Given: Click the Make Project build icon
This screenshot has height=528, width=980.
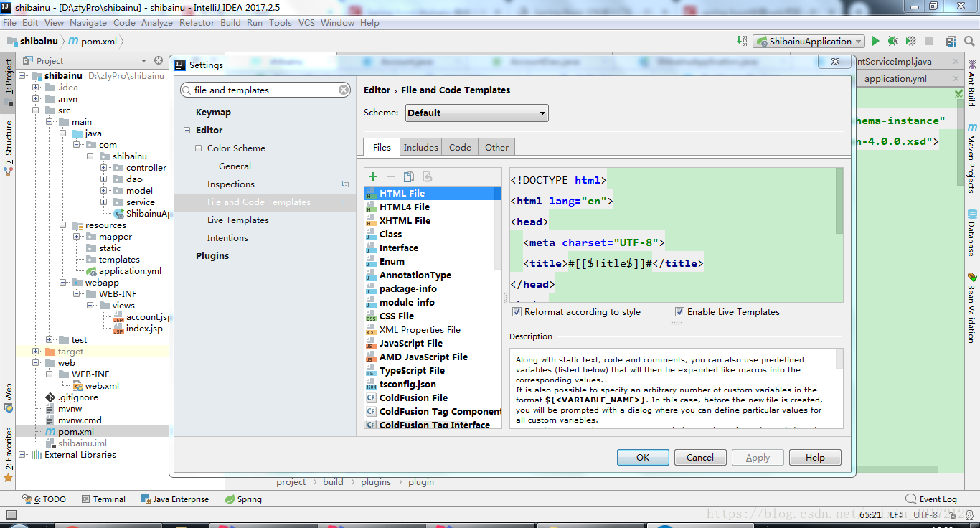Looking at the screenshot, I should point(741,42).
